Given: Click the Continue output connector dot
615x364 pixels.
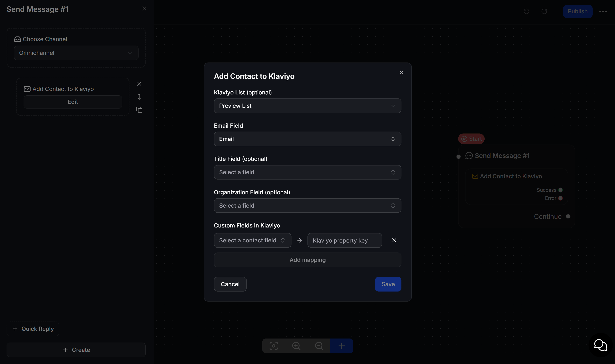Looking at the screenshot, I should click(x=568, y=216).
